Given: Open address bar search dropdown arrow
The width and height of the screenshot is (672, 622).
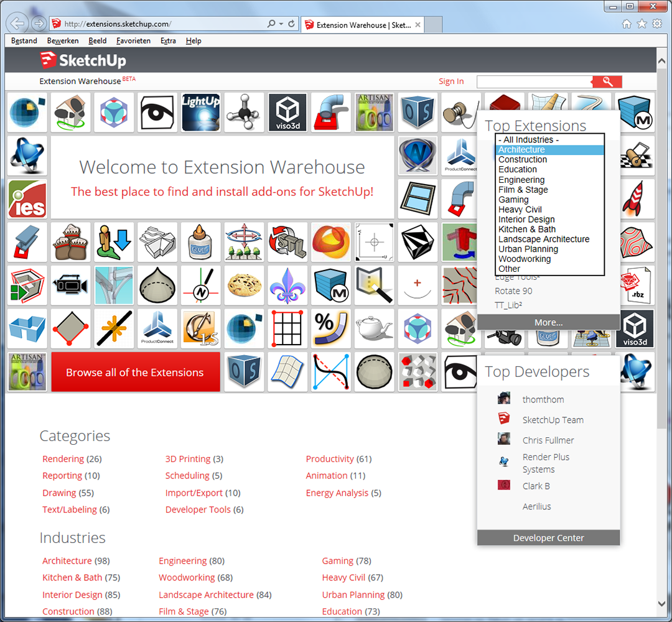Looking at the screenshot, I should [281, 24].
